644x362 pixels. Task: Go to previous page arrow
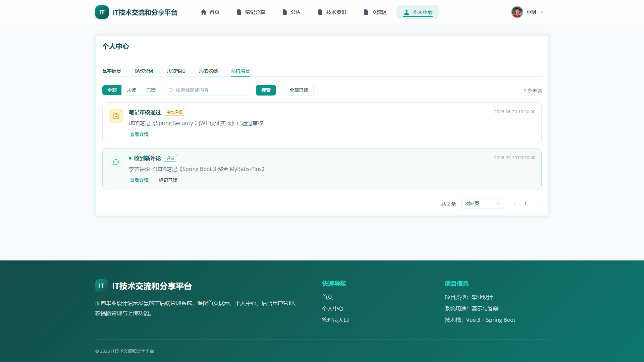[515, 203]
